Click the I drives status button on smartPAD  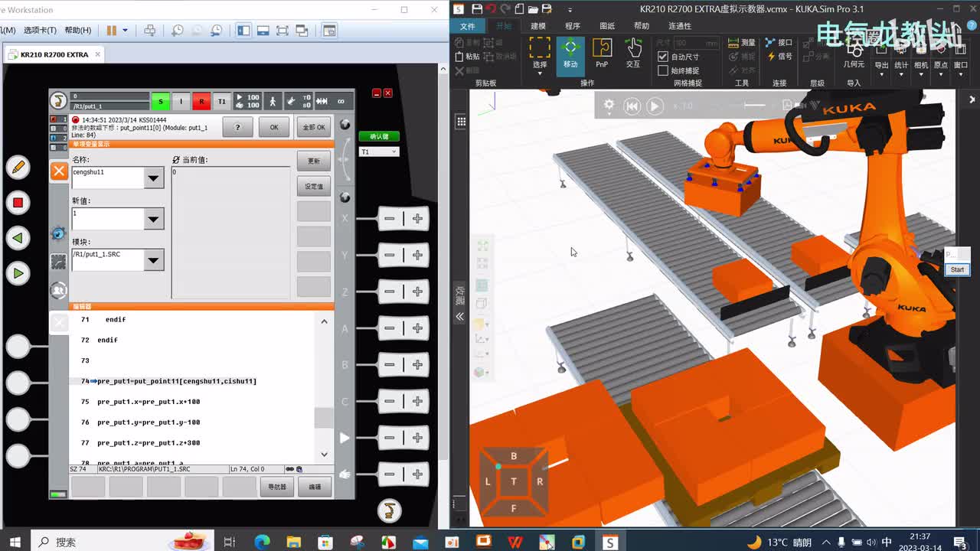[x=181, y=101]
